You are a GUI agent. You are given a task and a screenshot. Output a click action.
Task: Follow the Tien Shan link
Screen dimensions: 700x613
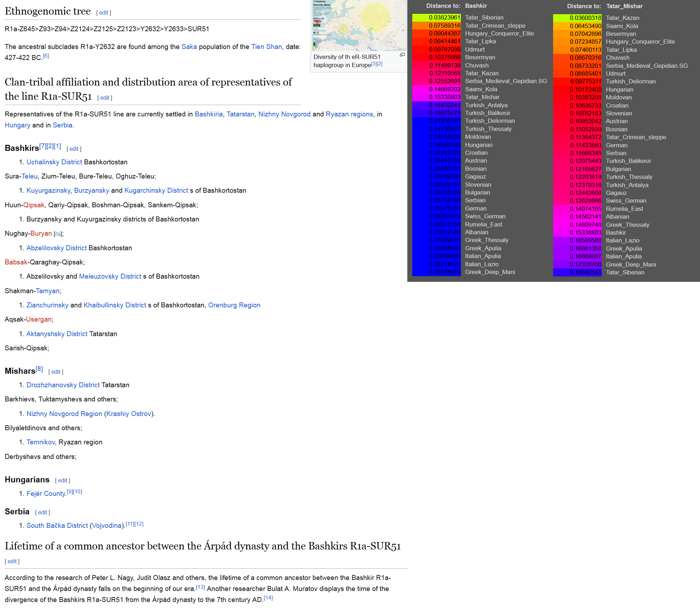tap(266, 47)
